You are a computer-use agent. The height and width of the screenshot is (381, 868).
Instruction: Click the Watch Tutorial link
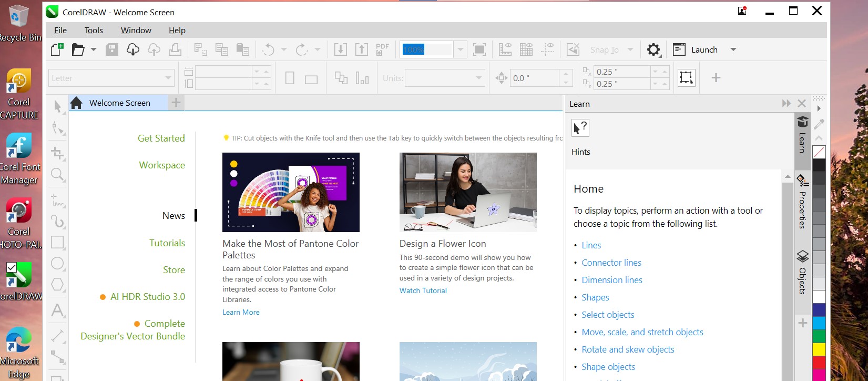(x=423, y=290)
